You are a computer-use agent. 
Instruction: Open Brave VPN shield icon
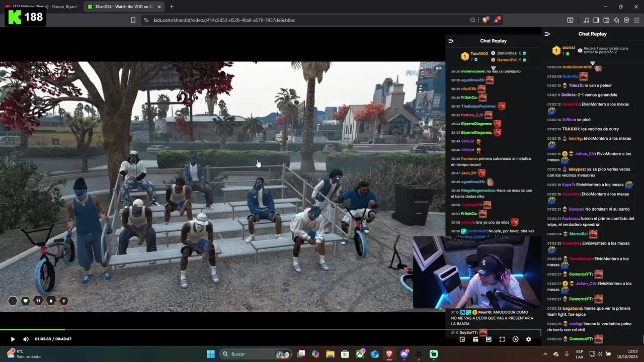pyautogui.click(x=626, y=20)
